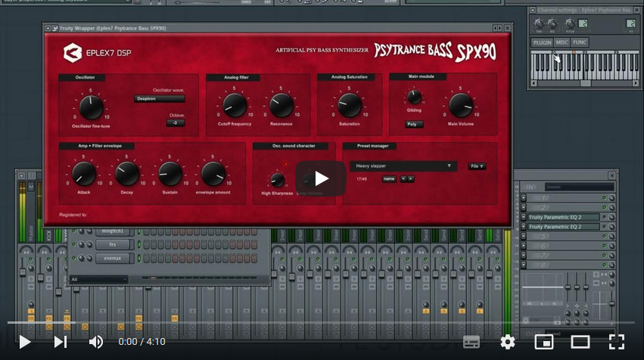Toggle first Parametric EQ 2 enable LED

604,217
